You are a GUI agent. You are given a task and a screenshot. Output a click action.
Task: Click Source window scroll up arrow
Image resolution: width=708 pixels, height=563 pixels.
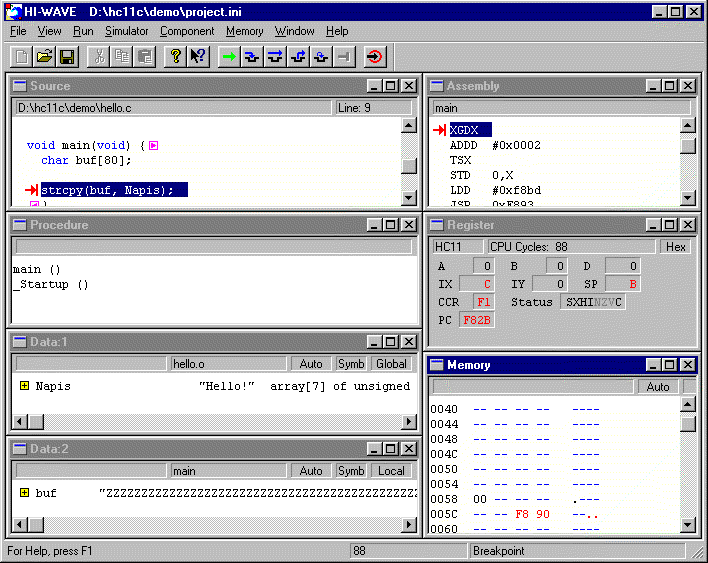(409, 125)
